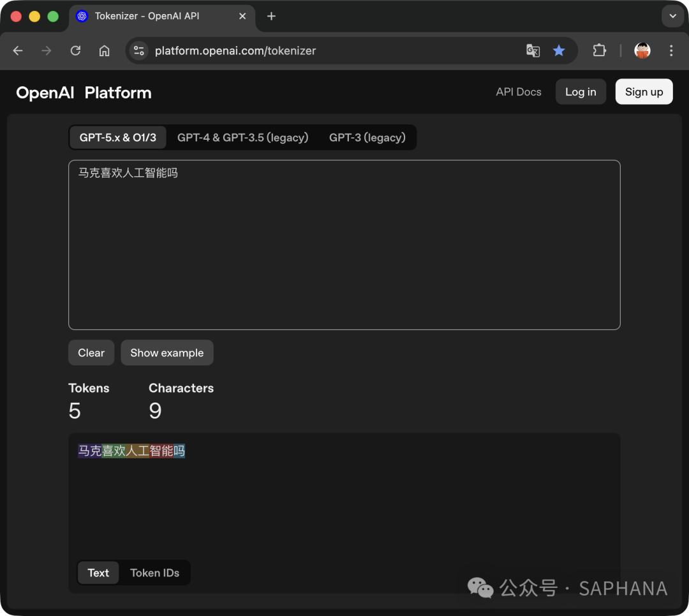Image resolution: width=689 pixels, height=616 pixels.
Task: Open the browser extensions puzzle icon
Action: click(600, 51)
